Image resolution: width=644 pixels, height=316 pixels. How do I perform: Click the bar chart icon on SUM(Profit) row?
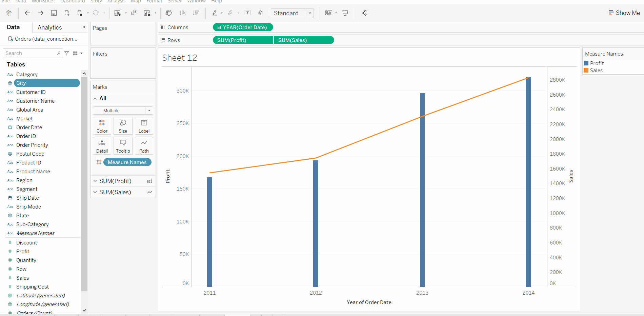[149, 181]
